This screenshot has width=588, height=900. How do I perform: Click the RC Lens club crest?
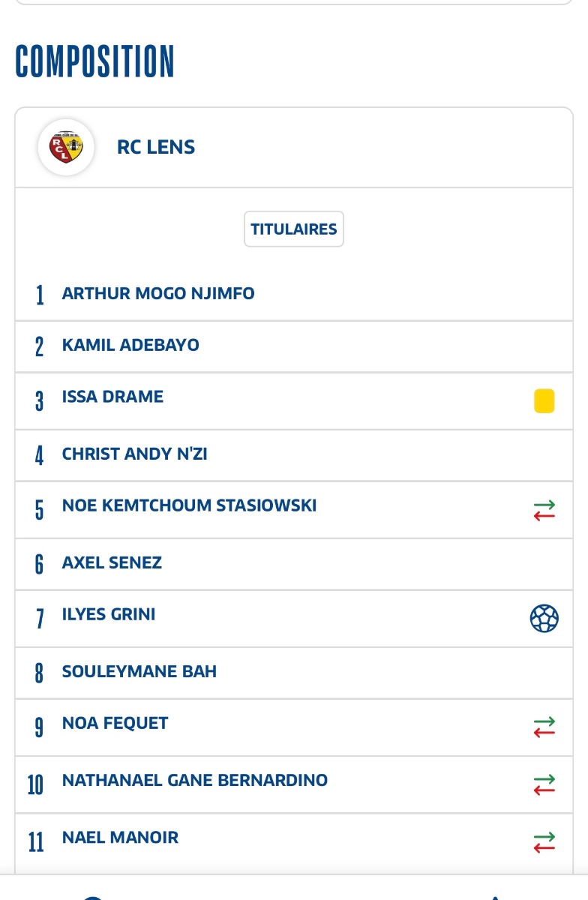coord(66,147)
